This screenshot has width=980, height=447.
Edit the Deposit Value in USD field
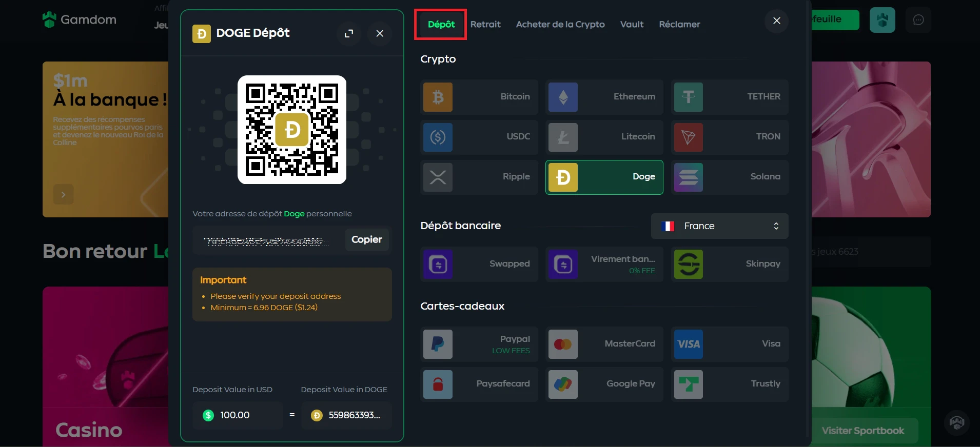[238, 415]
